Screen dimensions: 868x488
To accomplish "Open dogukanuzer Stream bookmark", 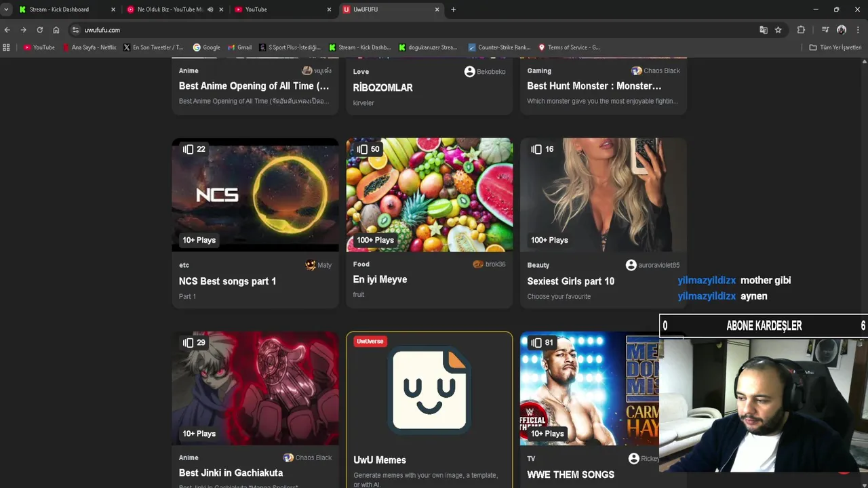I will (428, 47).
